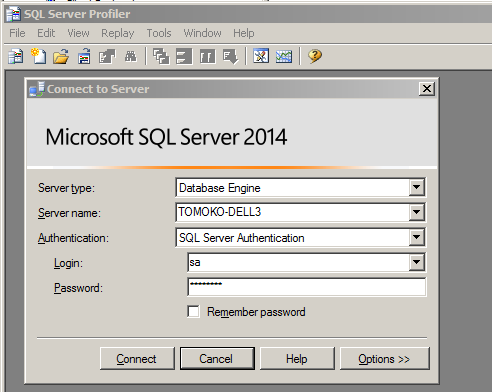Click the New Template toolbar icon

click(x=38, y=56)
